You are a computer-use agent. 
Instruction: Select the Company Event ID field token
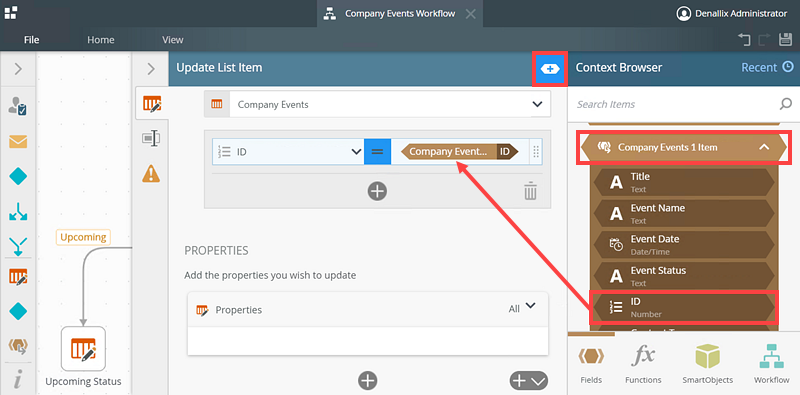point(460,152)
